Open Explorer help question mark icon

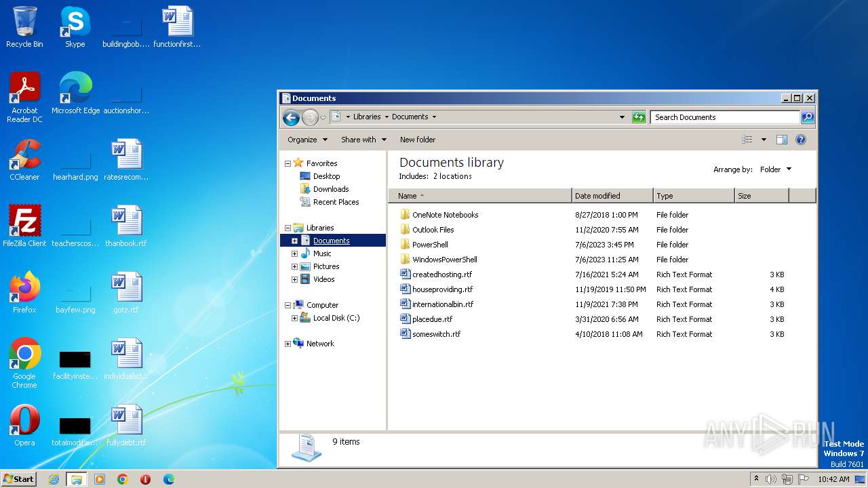click(801, 140)
